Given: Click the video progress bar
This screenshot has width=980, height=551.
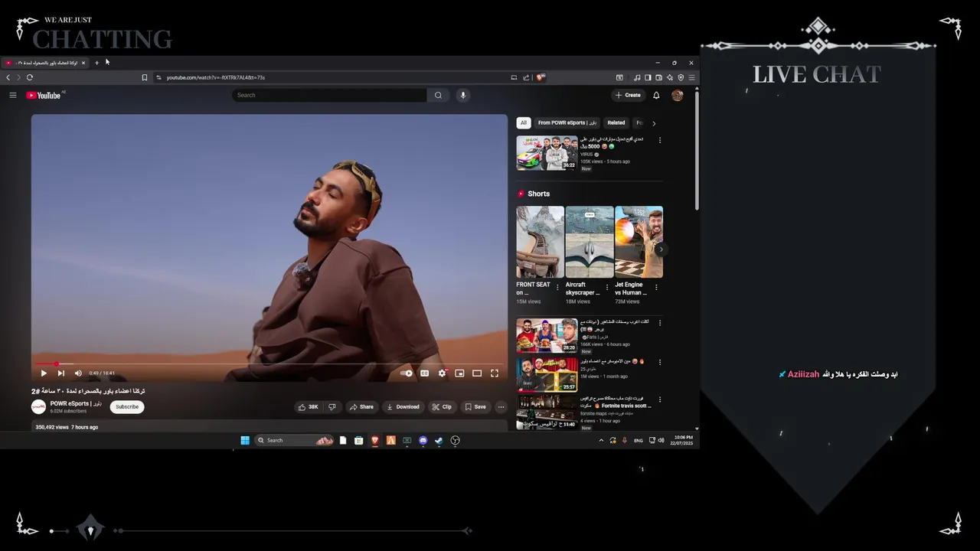Looking at the screenshot, I should click(269, 364).
